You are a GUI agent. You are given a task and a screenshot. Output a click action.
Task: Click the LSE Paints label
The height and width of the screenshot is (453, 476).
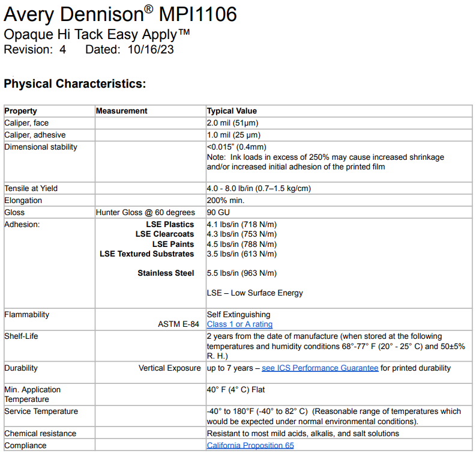click(173, 245)
